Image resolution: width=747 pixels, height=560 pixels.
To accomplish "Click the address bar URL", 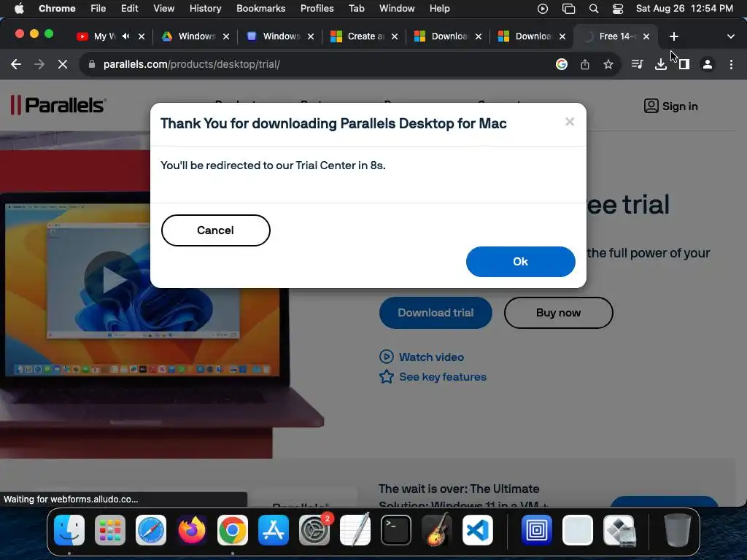I will click(x=192, y=64).
